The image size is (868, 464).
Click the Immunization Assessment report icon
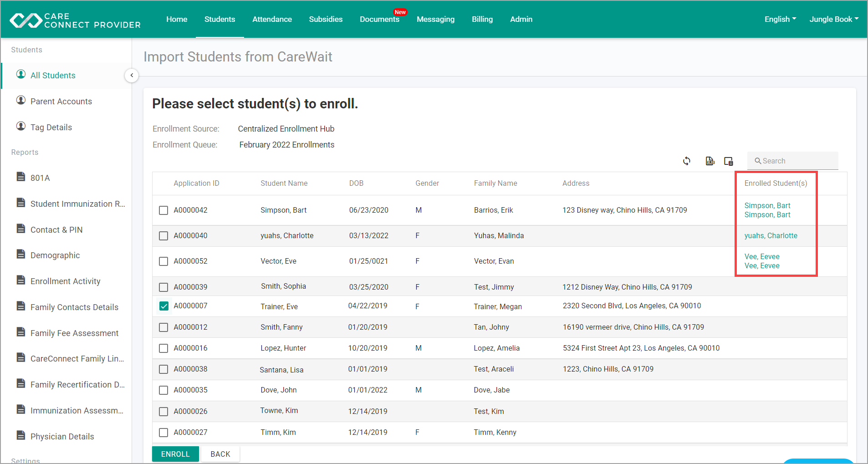[21, 409]
